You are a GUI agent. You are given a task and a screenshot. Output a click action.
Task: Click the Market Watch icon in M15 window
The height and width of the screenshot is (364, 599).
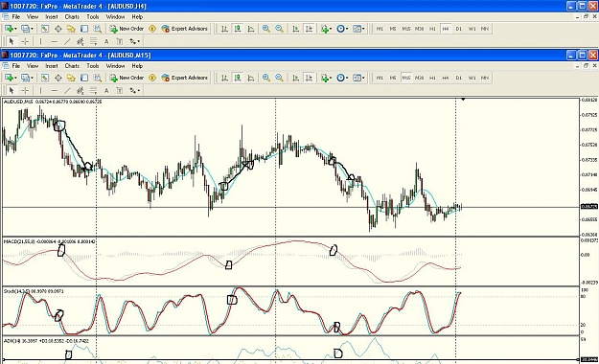(45, 78)
